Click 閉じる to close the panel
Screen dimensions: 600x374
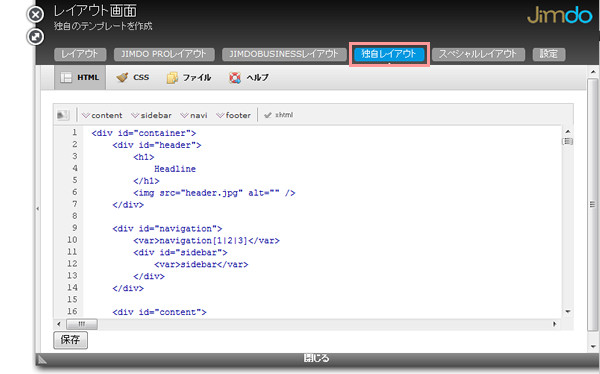316,358
